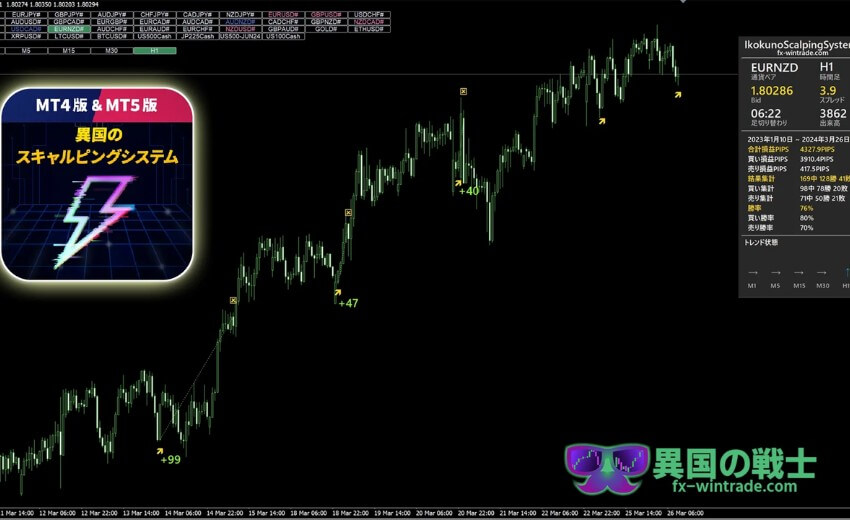This screenshot has width=850, height=520.
Task: Choose the GBPCAD# symbol button
Action: coord(69,22)
